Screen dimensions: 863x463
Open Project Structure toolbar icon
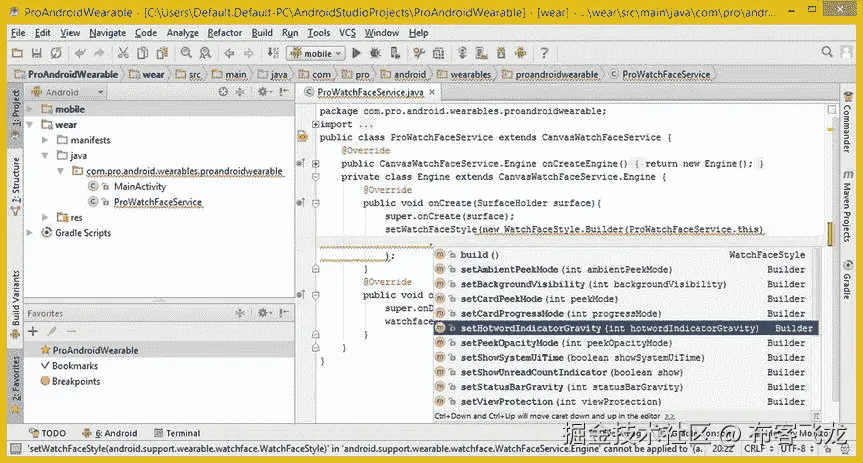click(438, 53)
